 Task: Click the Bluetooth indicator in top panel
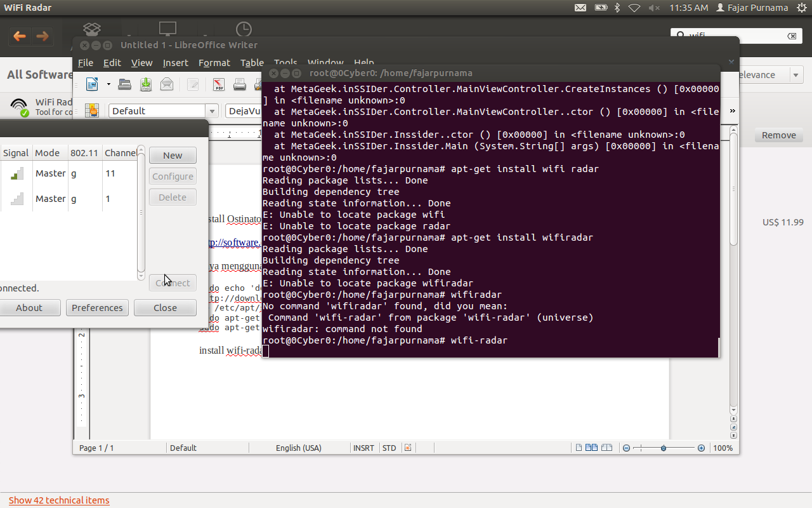point(617,8)
